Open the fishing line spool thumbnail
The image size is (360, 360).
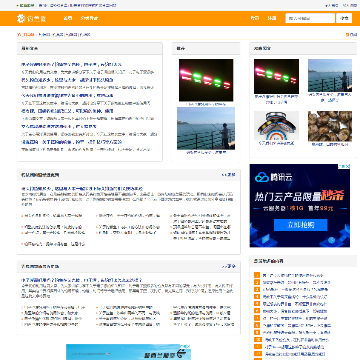tap(276, 125)
